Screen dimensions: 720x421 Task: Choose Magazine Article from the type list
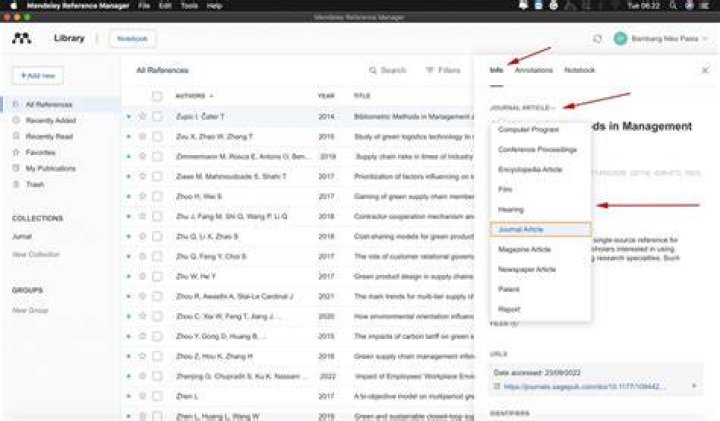click(524, 249)
